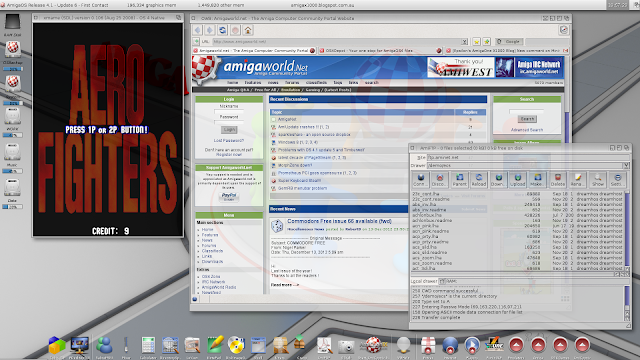Image resolution: width=640 pixels, height=360 pixels.
Task: Click the colorful cubes dock icon
Action: pyautogui.click(x=57, y=346)
